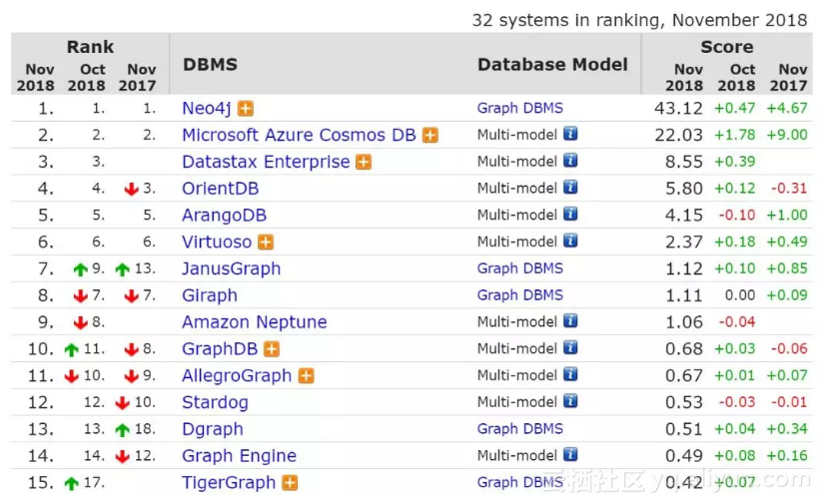Click the green up arrow before 11. in GraphDB row
822x504 pixels.
(71, 350)
